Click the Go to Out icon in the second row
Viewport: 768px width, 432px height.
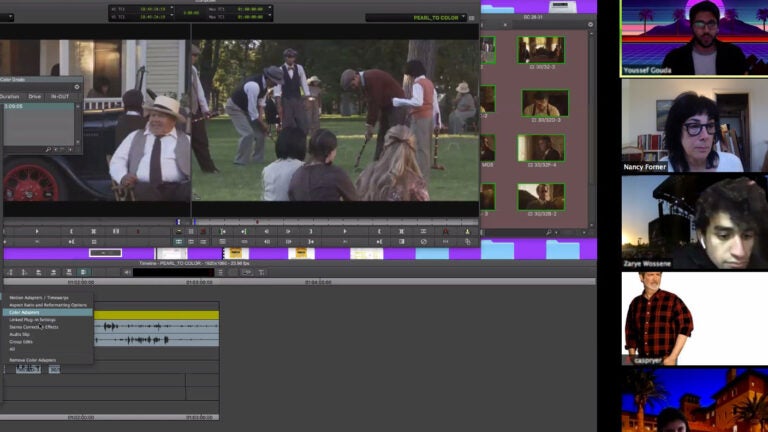click(x=311, y=241)
